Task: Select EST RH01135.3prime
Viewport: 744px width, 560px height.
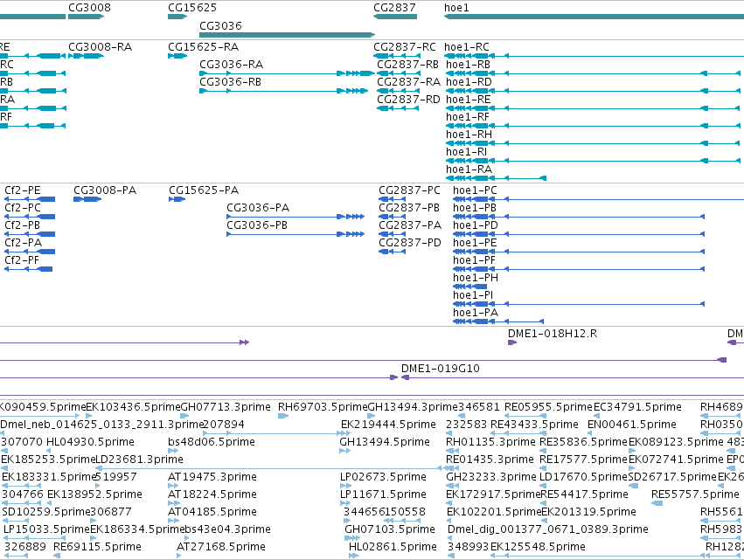Action: point(490,442)
